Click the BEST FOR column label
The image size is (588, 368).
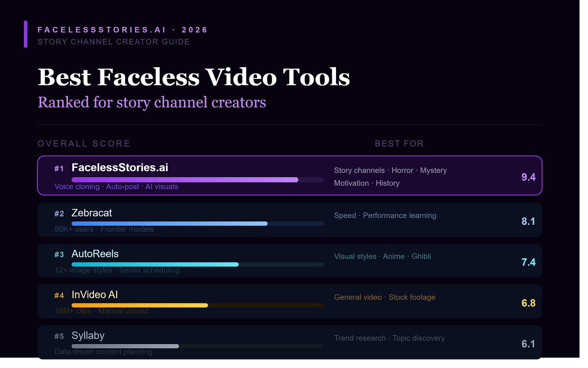point(399,144)
